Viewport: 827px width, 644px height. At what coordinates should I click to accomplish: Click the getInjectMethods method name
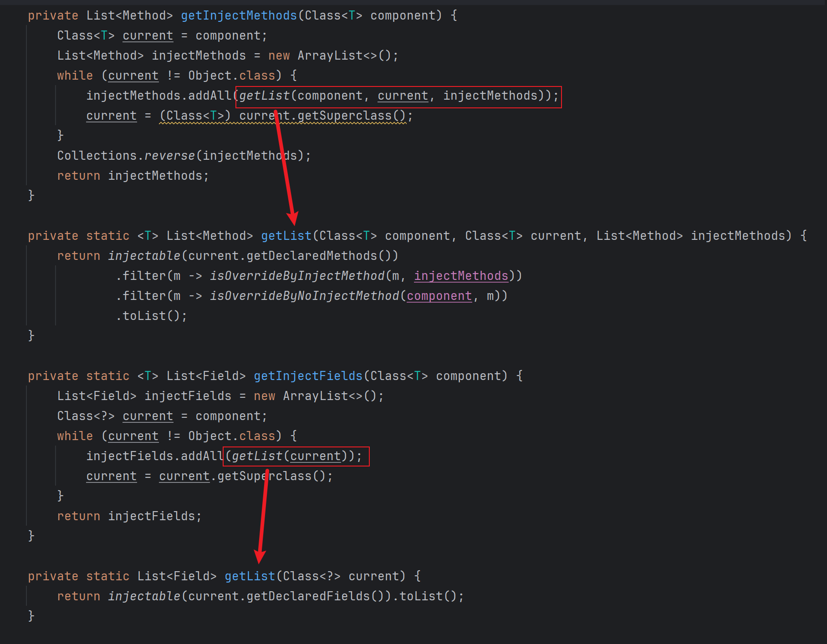(x=239, y=15)
